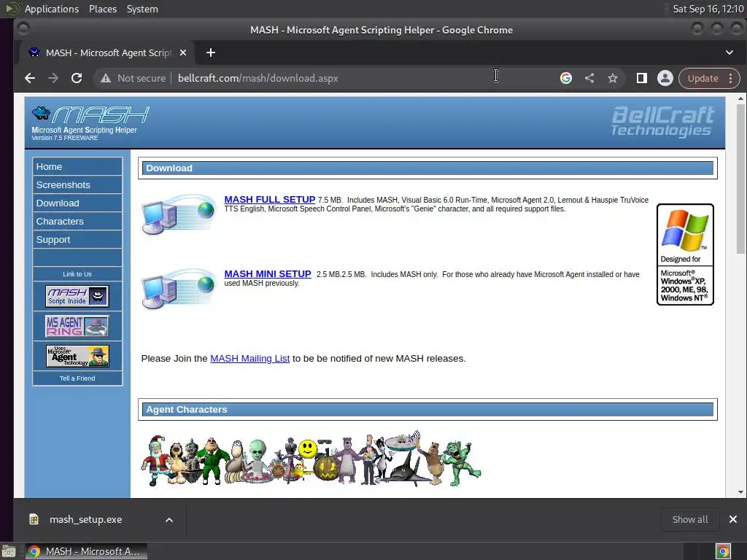Viewport: 747px width, 560px height.
Task: Click the MASH Script Inside badge
Action: 77,296
